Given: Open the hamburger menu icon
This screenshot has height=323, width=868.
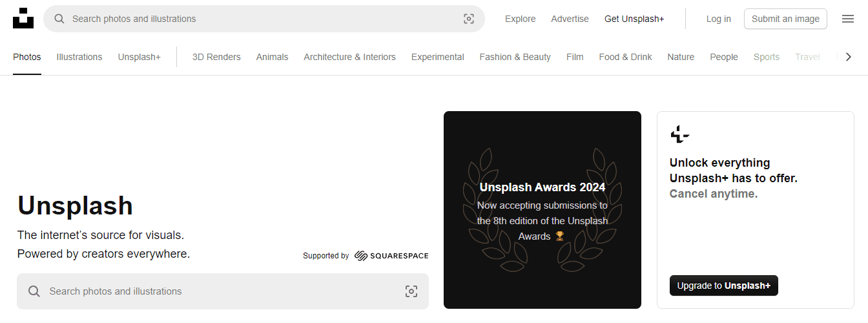Looking at the screenshot, I should [x=848, y=19].
